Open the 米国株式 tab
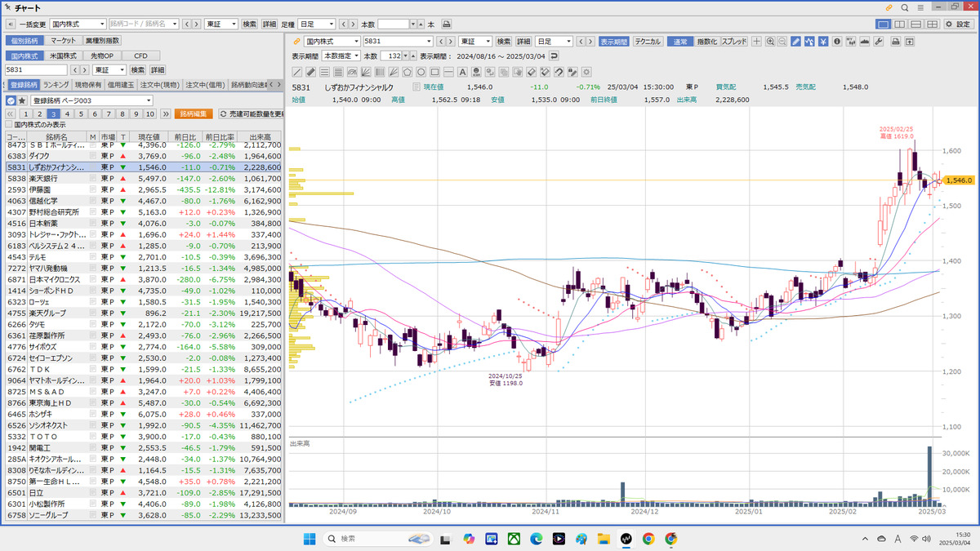The image size is (980, 551). pyautogui.click(x=63, y=56)
